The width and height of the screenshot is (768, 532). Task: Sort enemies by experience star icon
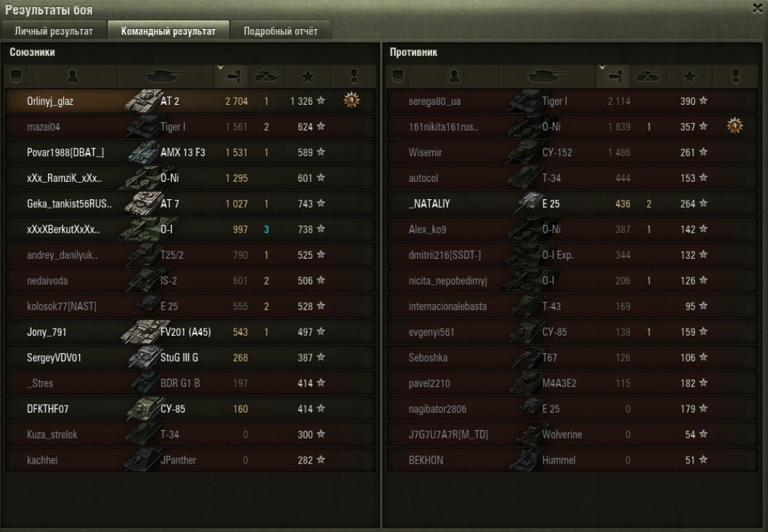pyautogui.click(x=689, y=76)
